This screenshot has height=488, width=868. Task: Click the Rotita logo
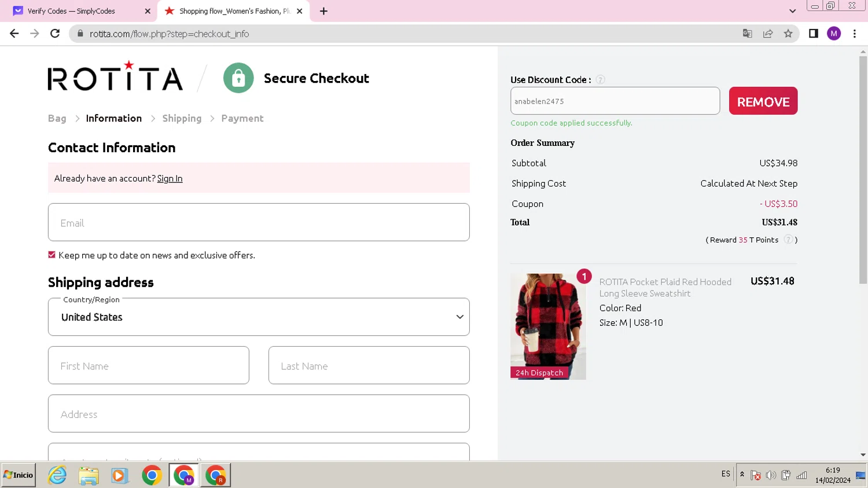pos(115,76)
